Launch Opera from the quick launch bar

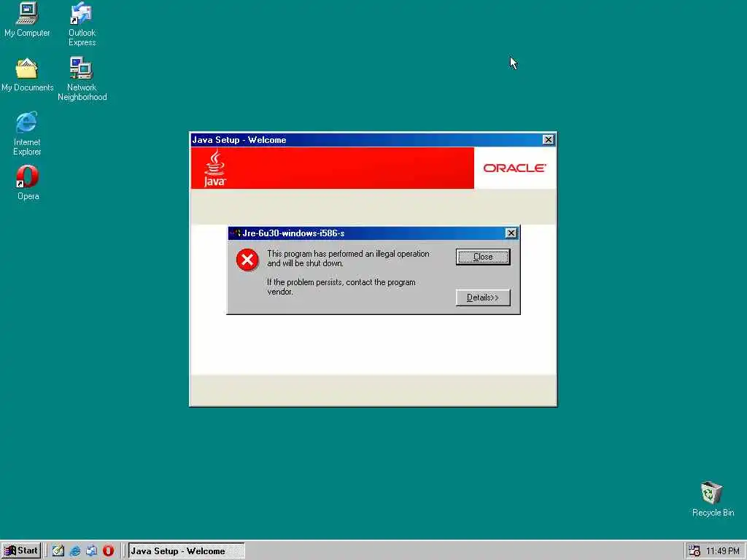tap(109, 551)
